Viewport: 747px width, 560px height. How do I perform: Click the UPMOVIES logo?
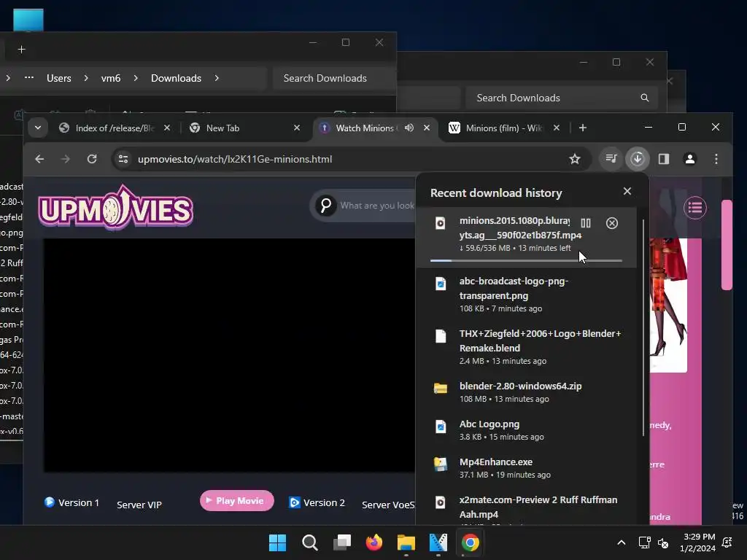click(x=116, y=208)
